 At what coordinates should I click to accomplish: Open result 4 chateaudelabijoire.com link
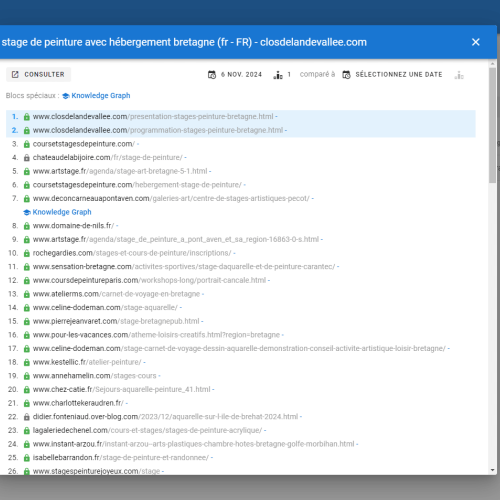click(x=108, y=157)
